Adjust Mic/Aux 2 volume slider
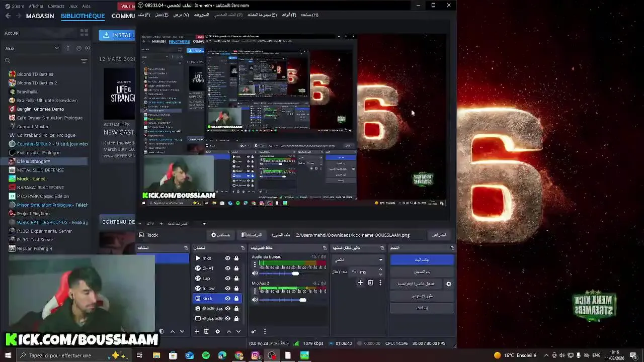The image size is (644, 362). [302, 300]
